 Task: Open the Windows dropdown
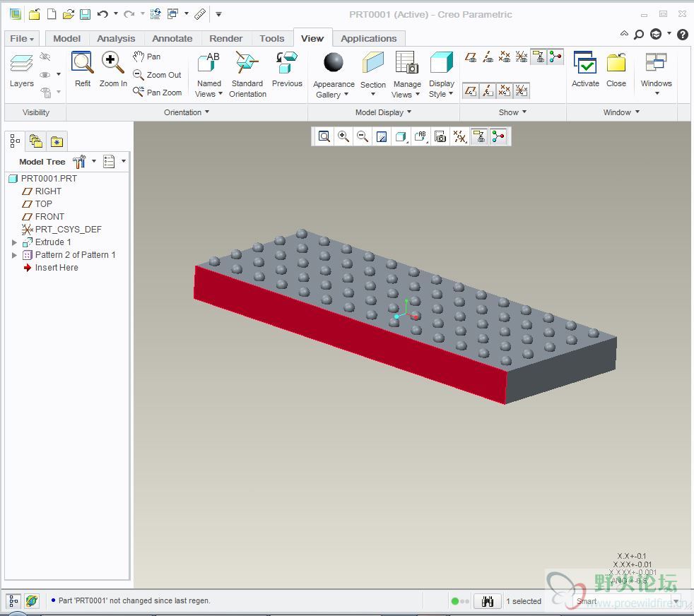pyautogui.click(x=656, y=88)
